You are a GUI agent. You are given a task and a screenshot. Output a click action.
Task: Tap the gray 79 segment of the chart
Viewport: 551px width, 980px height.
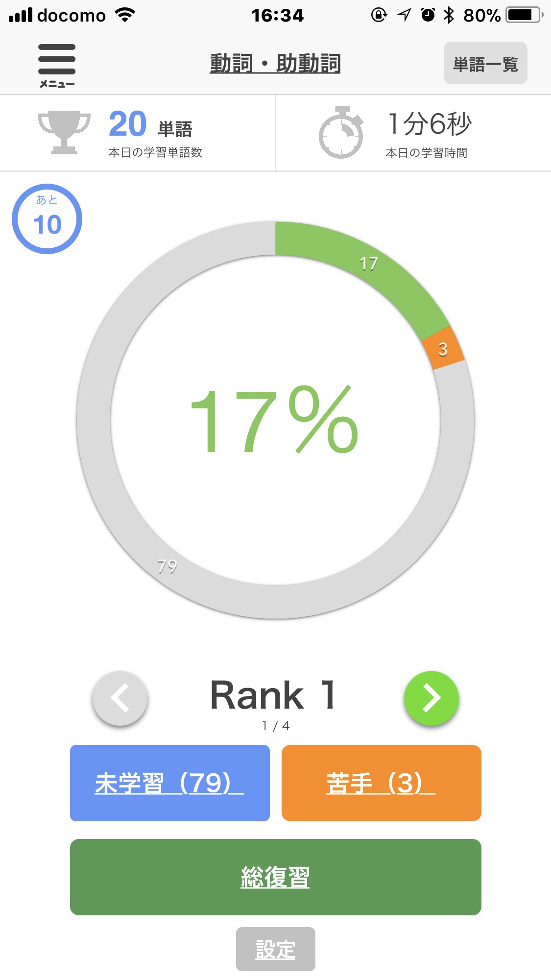click(167, 567)
